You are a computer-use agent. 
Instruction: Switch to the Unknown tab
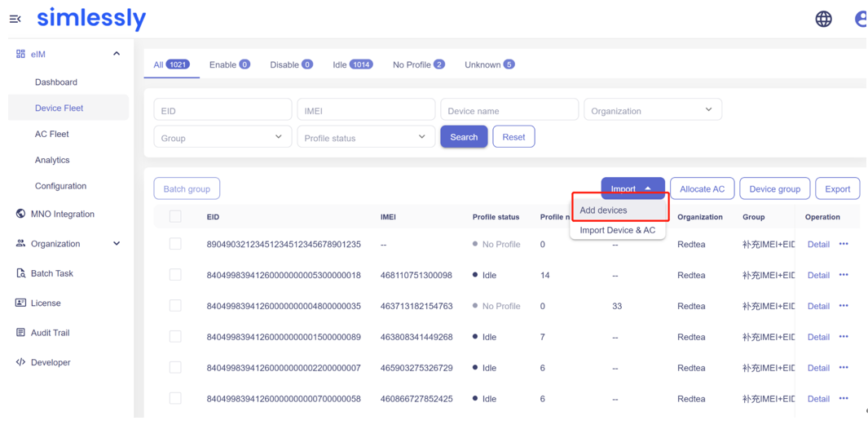[489, 64]
